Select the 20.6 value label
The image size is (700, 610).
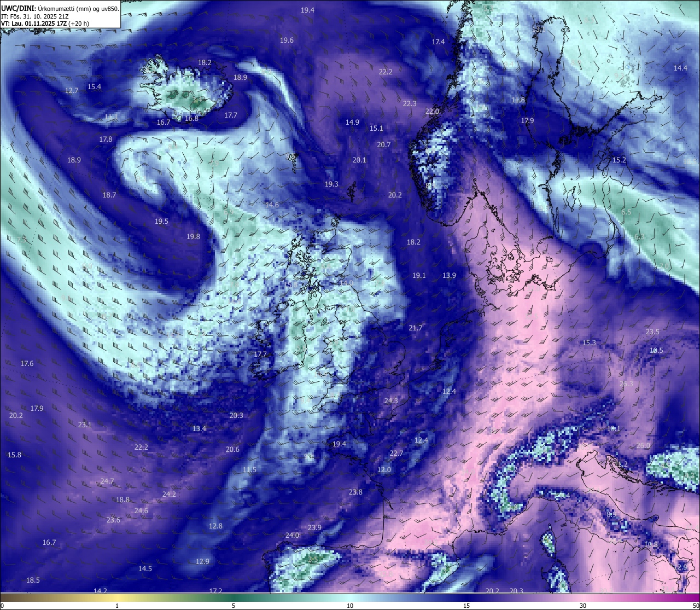[232, 449]
